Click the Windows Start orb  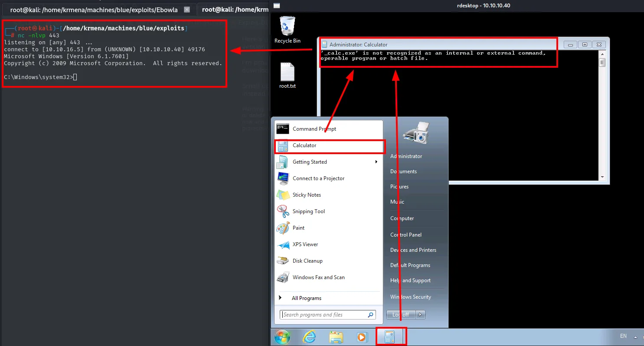(x=282, y=337)
